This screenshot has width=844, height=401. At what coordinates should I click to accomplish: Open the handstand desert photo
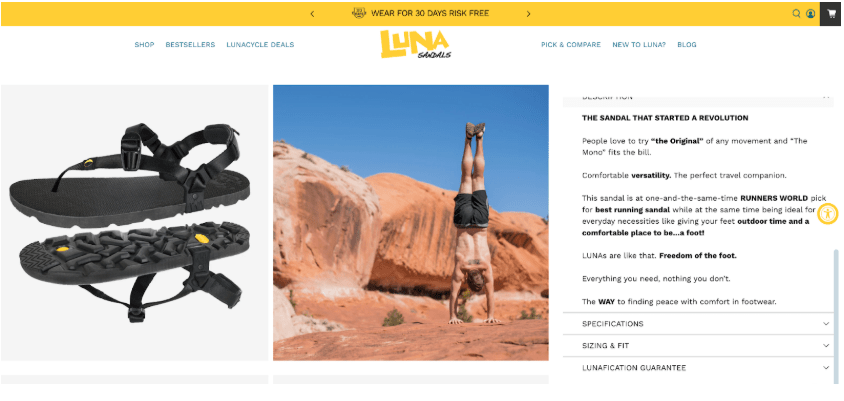click(411, 222)
